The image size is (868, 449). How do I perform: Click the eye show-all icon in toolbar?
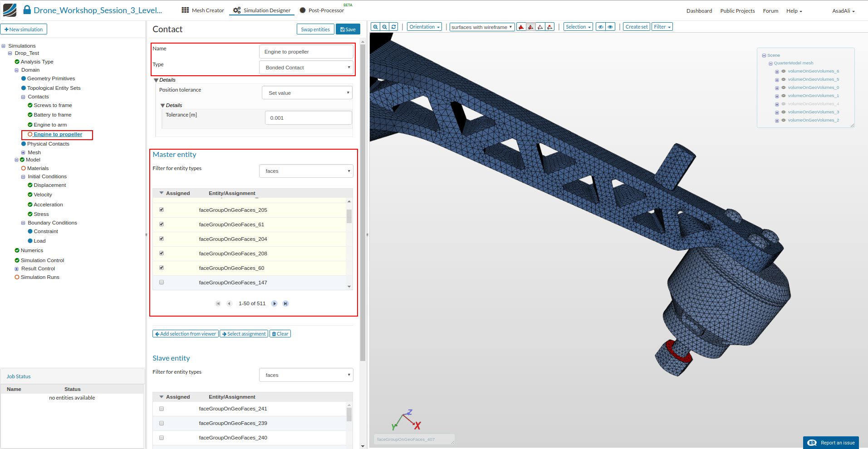click(610, 27)
